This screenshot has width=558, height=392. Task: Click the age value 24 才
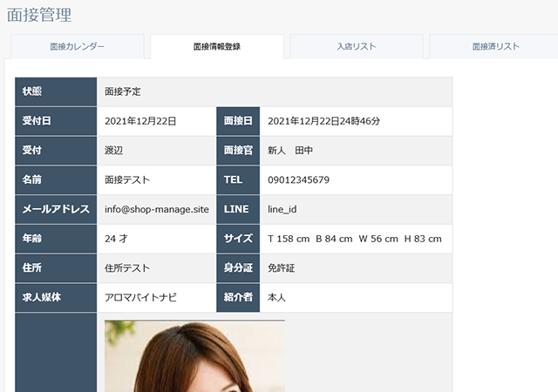(x=116, y=239)
